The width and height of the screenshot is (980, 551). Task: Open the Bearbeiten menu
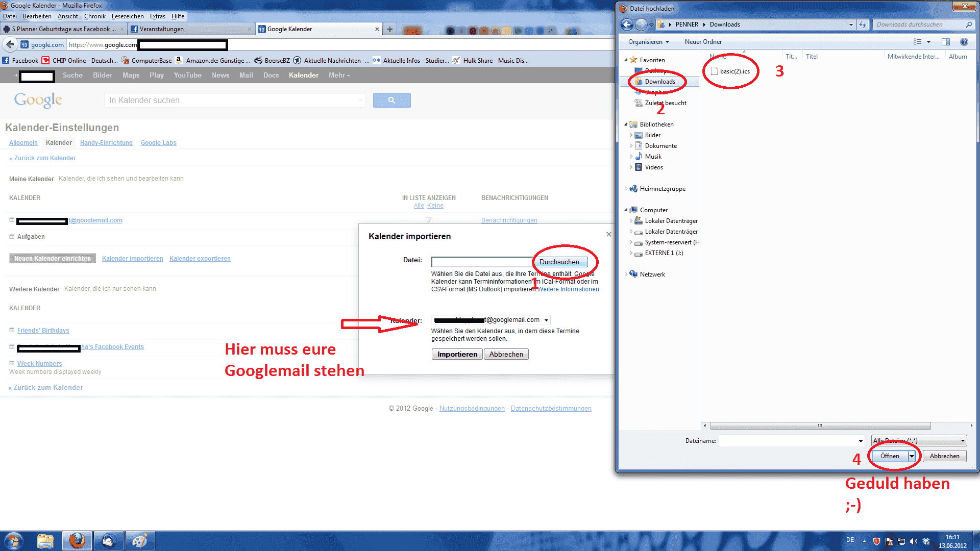click(37, 16)
